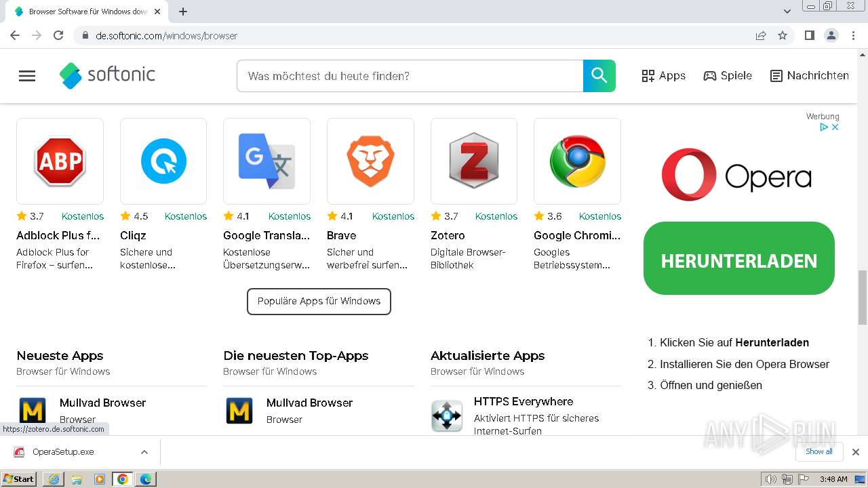
Task: Click the address bar URL
Action: (167, 36)
